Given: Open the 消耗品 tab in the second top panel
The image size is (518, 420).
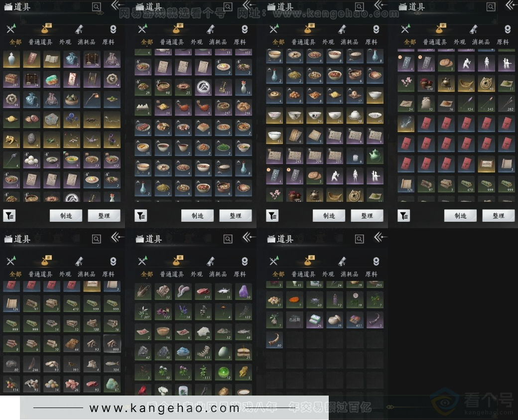Looking at the screenshot, I should 218,42.
